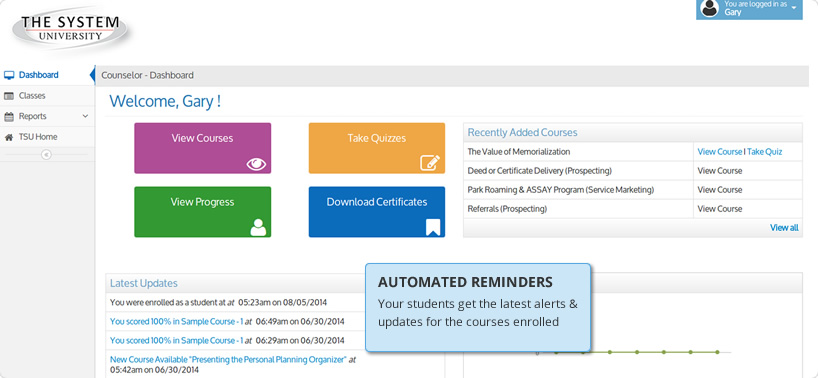The width and height of the screenshot is (818, 378).
Task: Open the View Courses tile
Action: tap(202, 148)
